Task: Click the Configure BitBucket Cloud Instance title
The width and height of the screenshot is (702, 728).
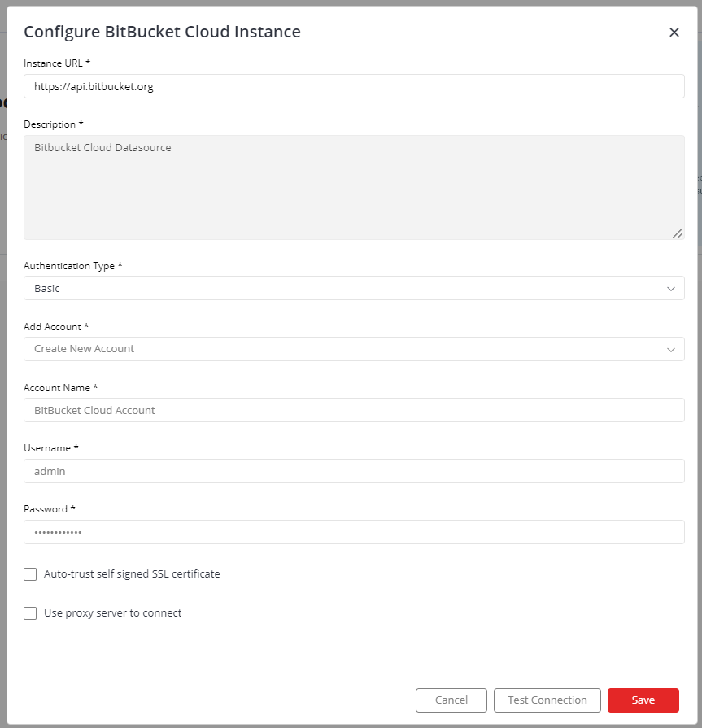Action: click(x=162, y=32)
